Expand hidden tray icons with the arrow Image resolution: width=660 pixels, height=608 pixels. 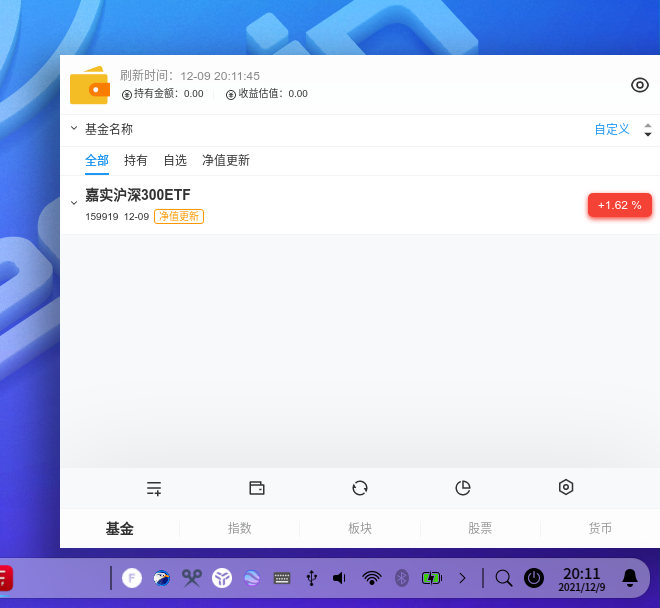pyautogui.click(x=462, y=577)
